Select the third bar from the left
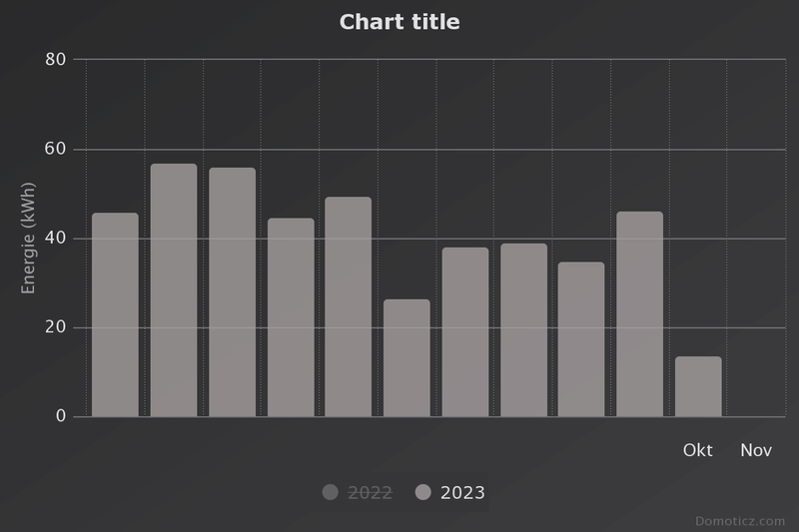The image size is (799, 532). (x=232, y=292)
